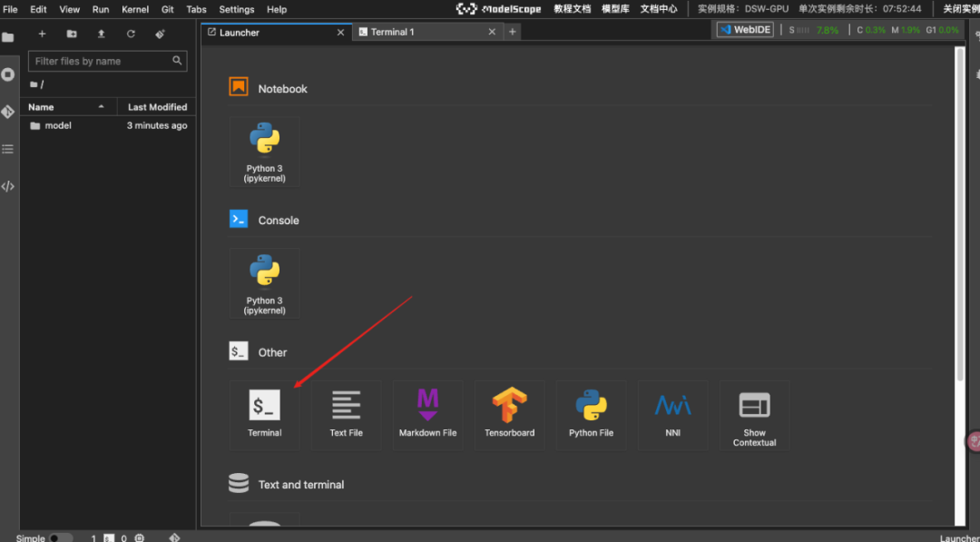Open the File menu

pos(10,9)
